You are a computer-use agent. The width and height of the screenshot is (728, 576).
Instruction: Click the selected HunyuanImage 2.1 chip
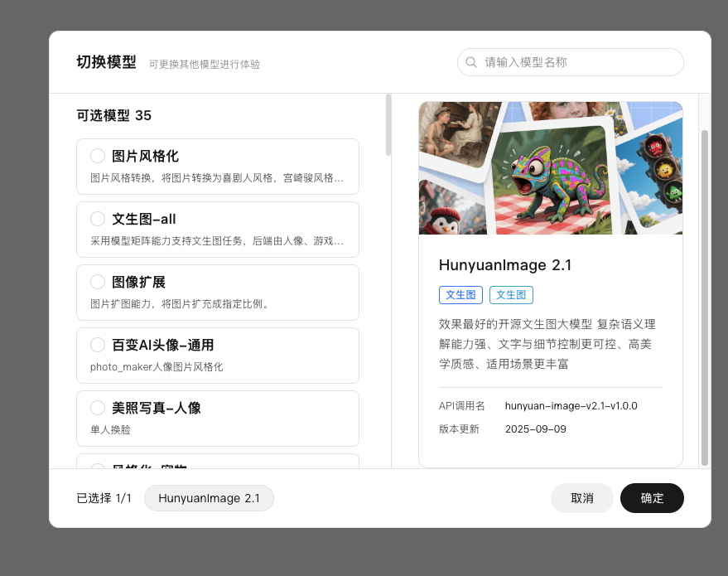[x=209, y=498]
